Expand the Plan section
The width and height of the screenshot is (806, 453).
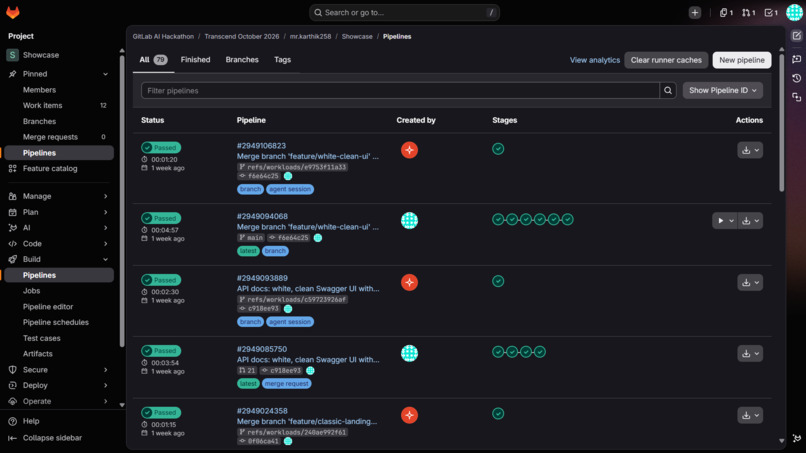click(59, 212)
